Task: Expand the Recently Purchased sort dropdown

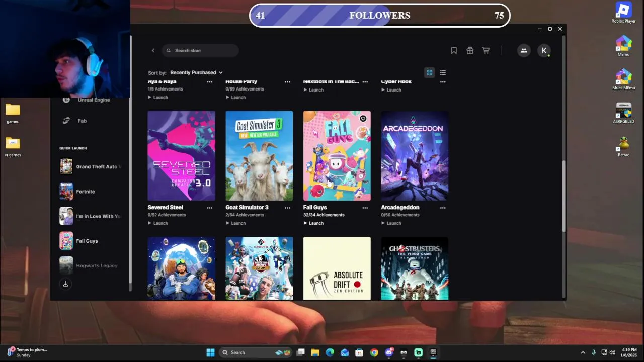Action: (196, 72)
